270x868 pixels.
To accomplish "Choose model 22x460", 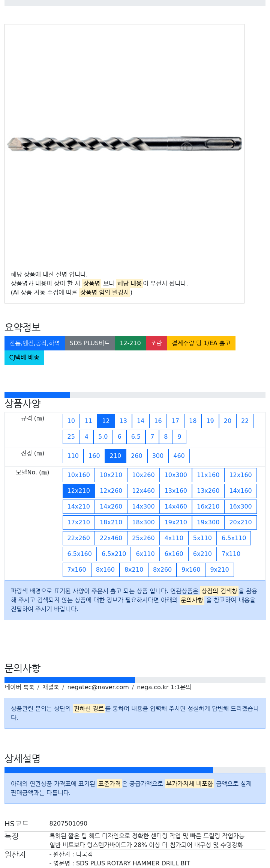I will pos(111,538).
